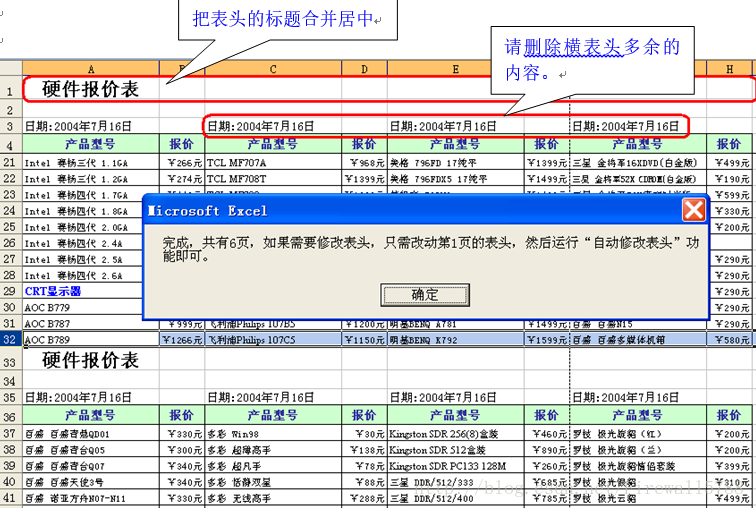The height and width of the screenshot is (508, 756).
Task: Click the 硬件报价表 title in row 1
Action: 91,89
